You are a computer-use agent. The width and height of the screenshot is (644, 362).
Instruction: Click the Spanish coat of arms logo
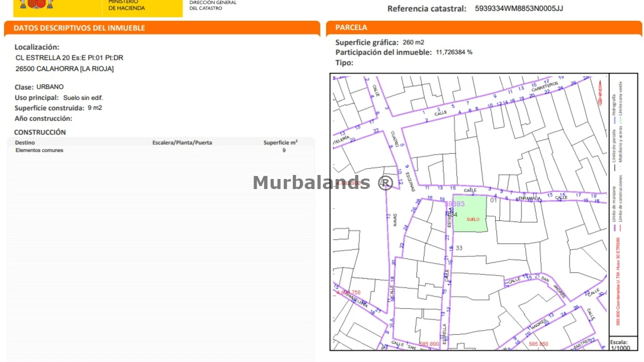click(36, 5)
